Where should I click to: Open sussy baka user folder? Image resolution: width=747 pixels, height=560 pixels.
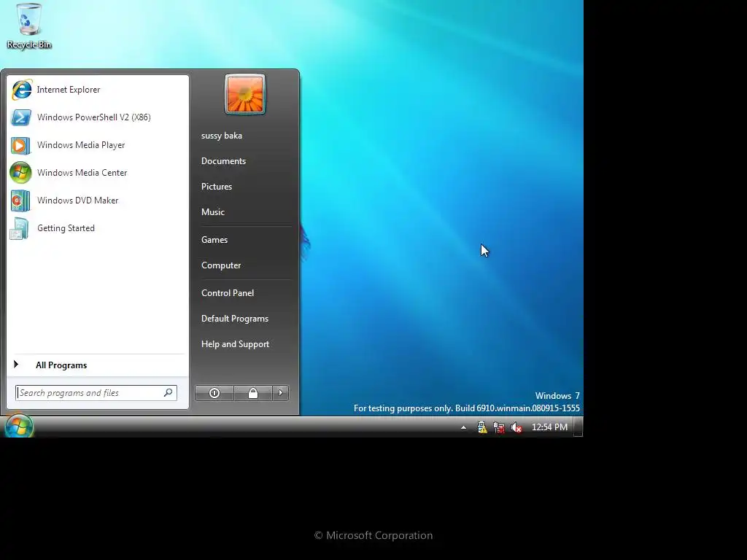pyautogui.click(x=222, y=136)
